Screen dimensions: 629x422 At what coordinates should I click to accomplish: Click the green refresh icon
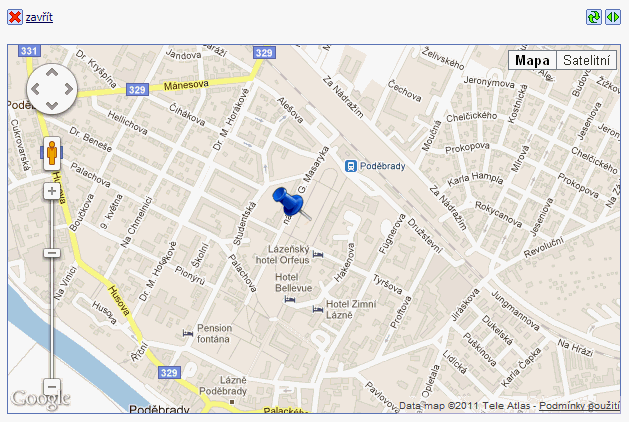(594, 17)
